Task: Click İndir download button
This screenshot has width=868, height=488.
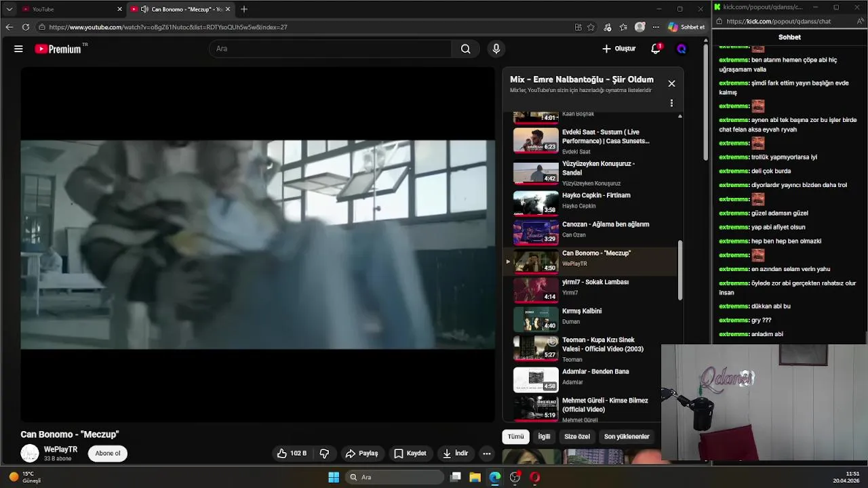Action: click(455, 453)
